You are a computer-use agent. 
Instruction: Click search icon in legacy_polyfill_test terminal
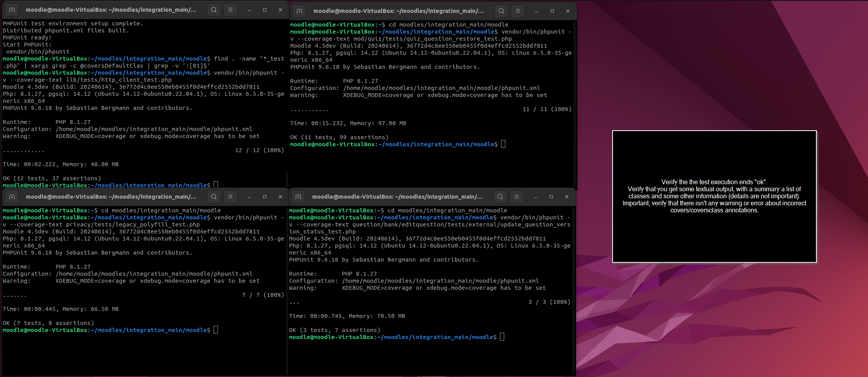(214, 197)
